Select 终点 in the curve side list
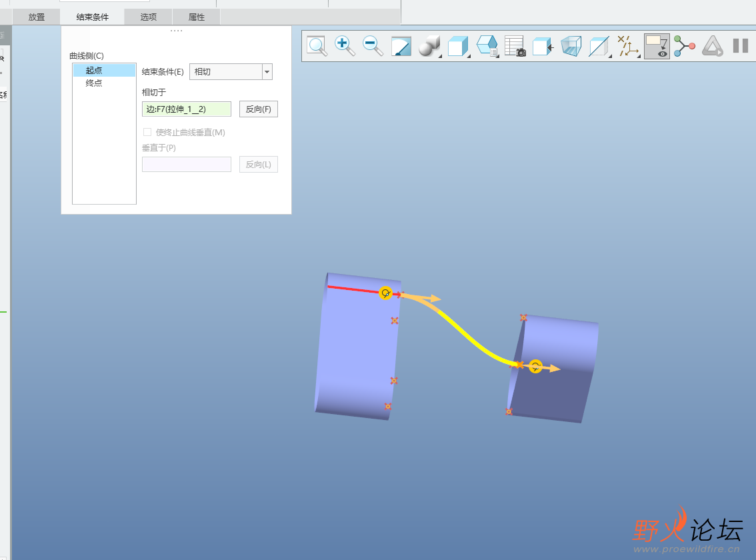 click(x=94, y=83)
